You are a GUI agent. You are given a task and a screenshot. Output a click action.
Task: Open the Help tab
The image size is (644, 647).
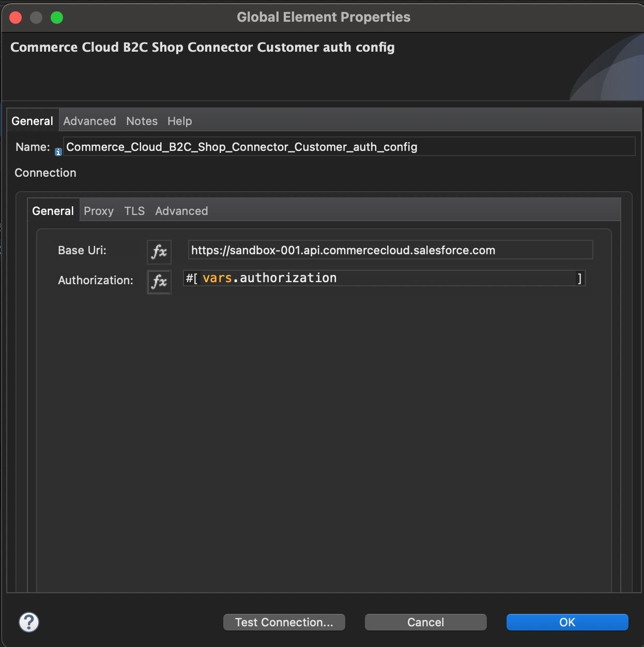click(179, 121)
